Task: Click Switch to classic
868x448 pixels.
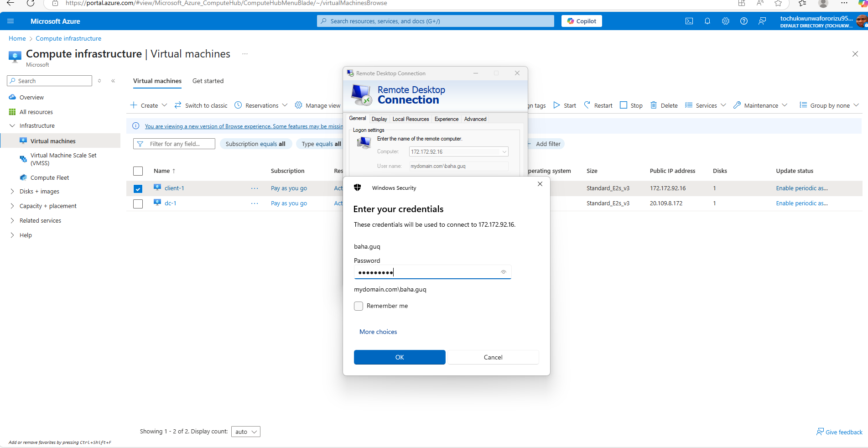Action: (x=201, y=105)
